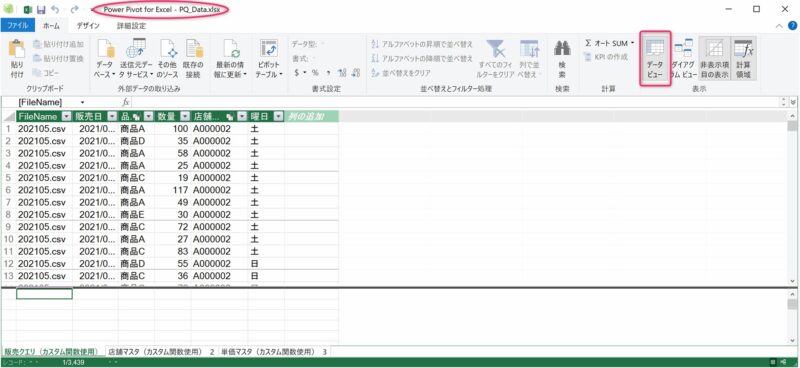Click 既存の接続 (existing connections)

pyautogui.click(x=194, y=59)
